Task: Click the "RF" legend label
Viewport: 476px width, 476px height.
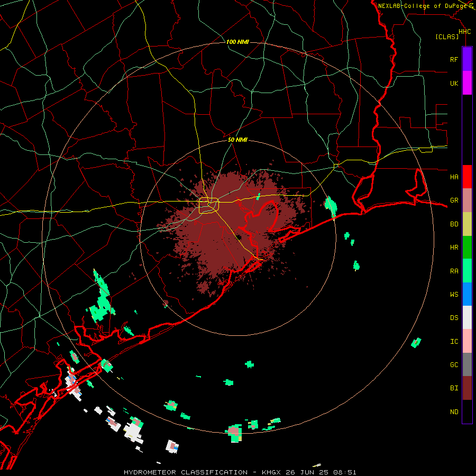Action: pos(454,59)
